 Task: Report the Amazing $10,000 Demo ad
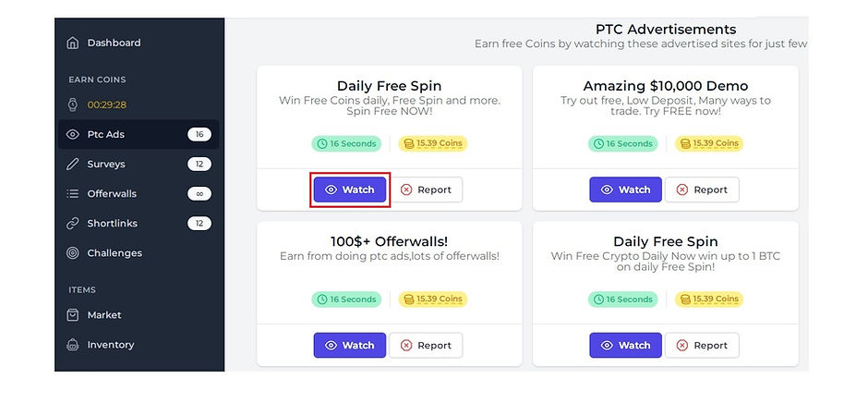click(702, 190)
